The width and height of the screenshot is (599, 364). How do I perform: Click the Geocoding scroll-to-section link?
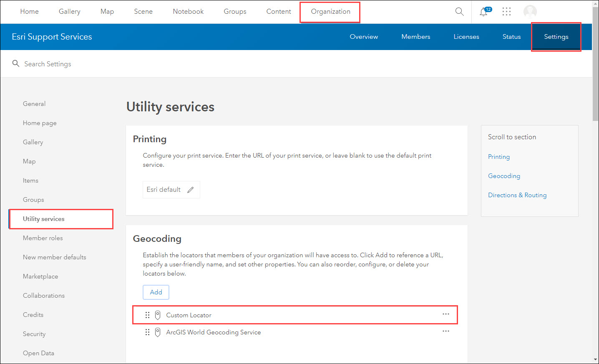point(504,176)
